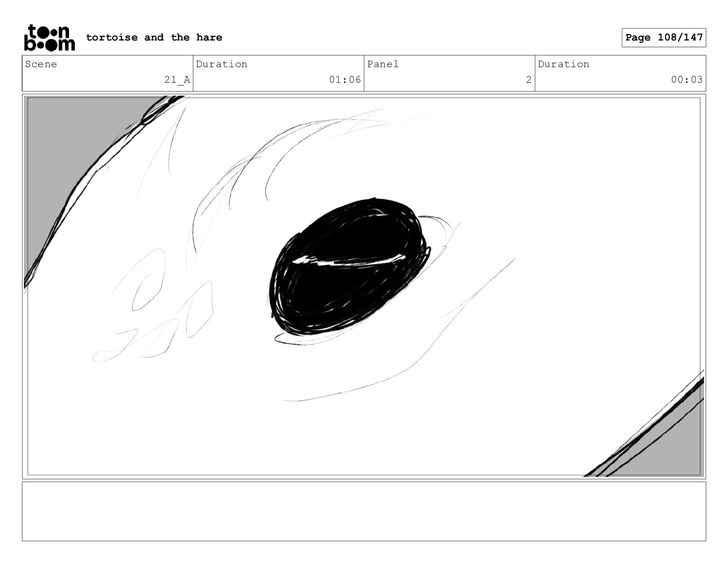Click the scene value '21_A'
The image size is (728, 563).
tap(177, 80)
